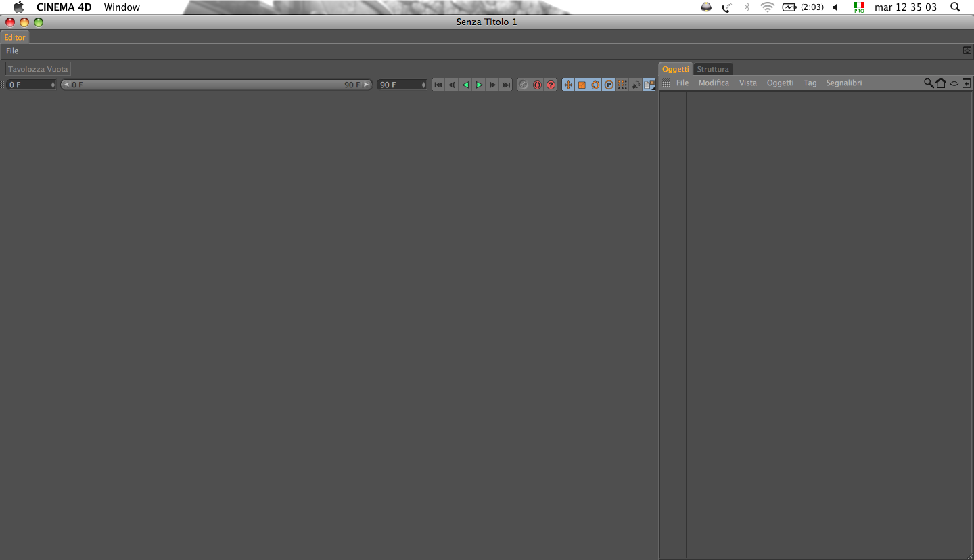
Task: Toggle the sound speaker playback icon
Action: pyautogui.click(x=636, y=85)
